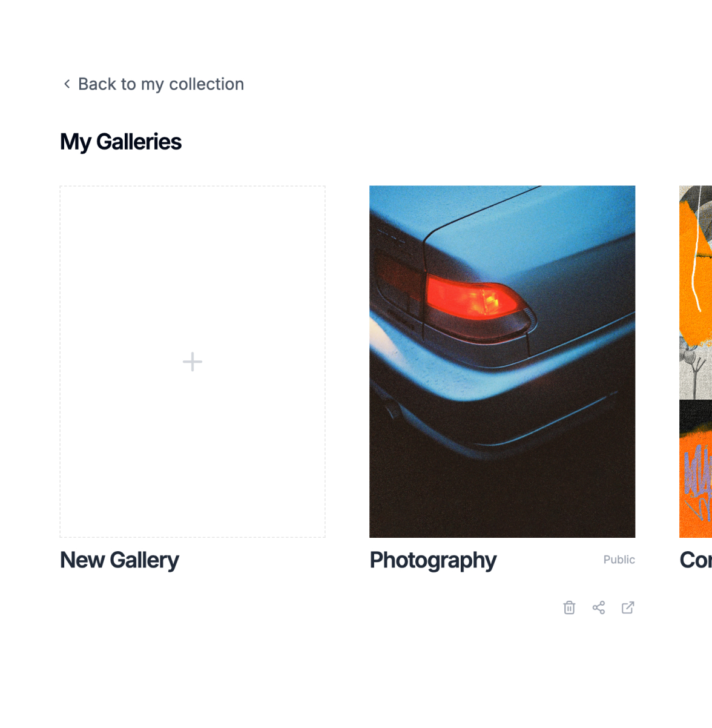Click the dashed New Gallery placeholder card
This screenshot has width=712, height=728.
(192, 362)
